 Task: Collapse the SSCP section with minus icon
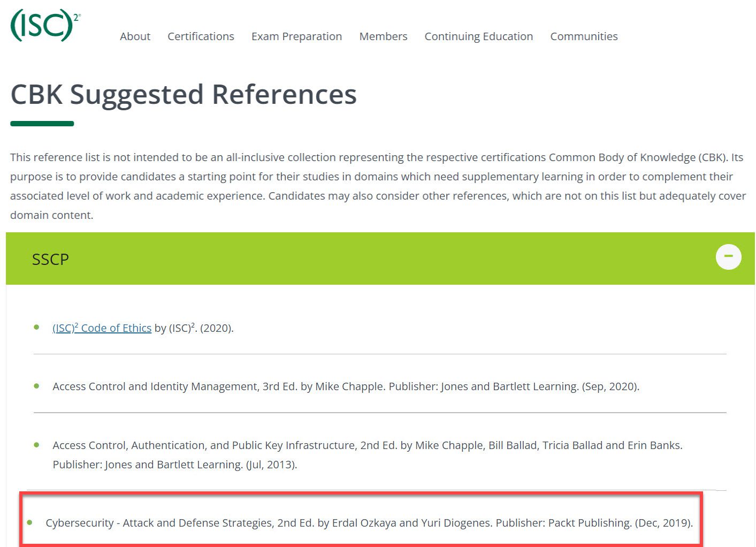click(728, 257)
